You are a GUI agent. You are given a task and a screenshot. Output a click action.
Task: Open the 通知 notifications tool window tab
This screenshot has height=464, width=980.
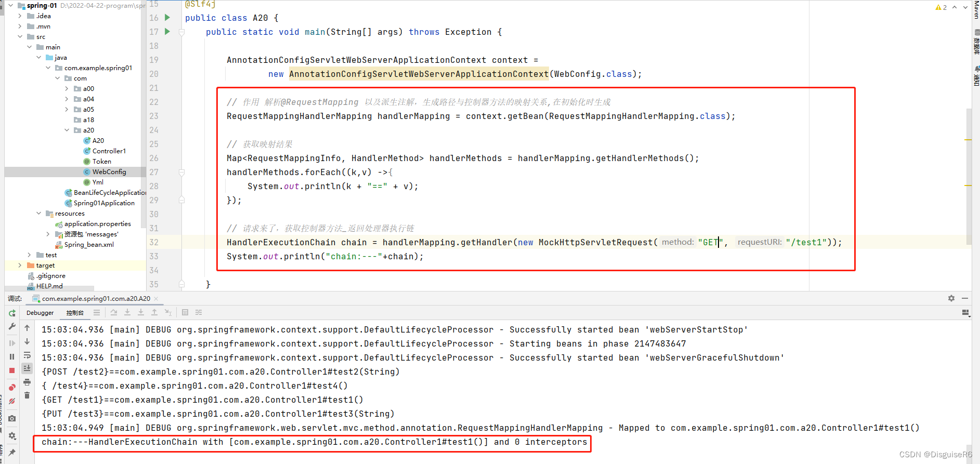pyautogui.click(x=976, y=76)
